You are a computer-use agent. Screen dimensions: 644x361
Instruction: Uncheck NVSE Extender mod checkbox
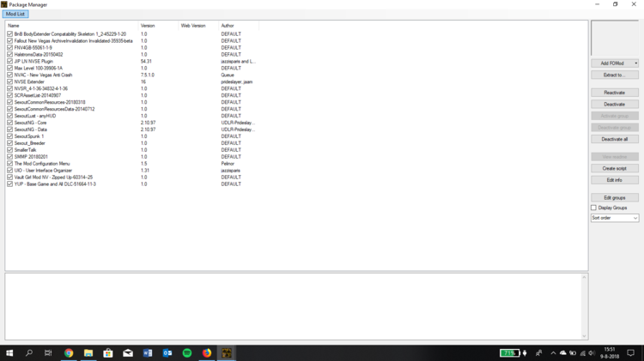(x=9, y=81)
